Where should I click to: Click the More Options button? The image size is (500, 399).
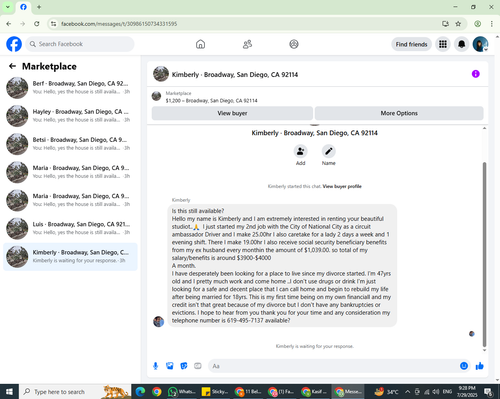coord(399,113)
